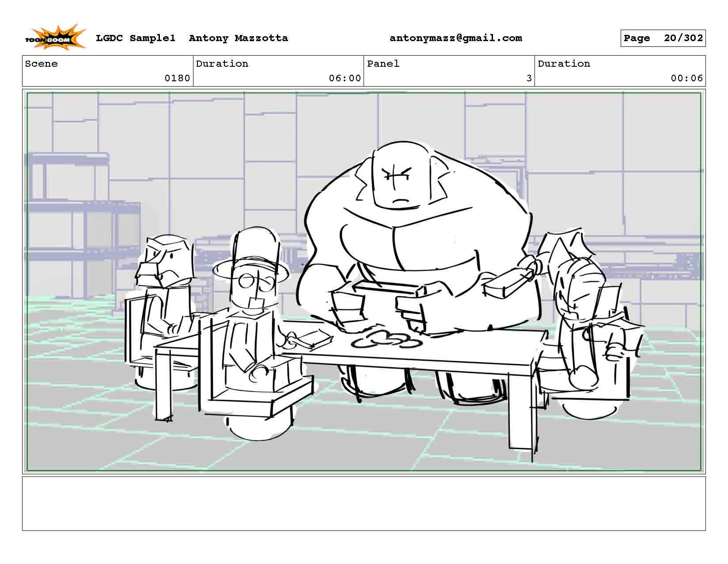Click the Toon Boom logo
Image resolution: width=728 pixels, height=564 pixels.
[x=55, y=37]
